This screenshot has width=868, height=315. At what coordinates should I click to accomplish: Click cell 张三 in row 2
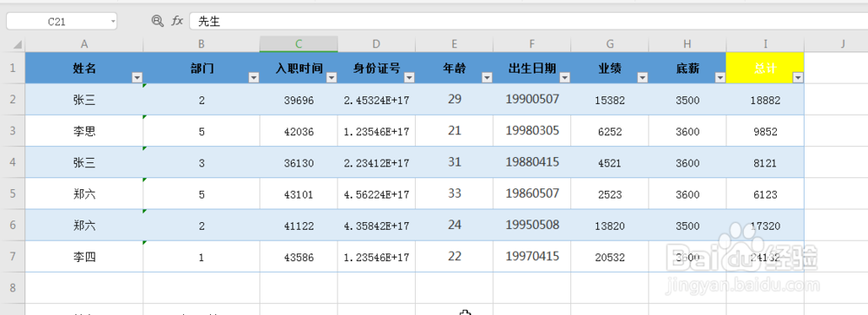pyautogui.click(x=84, y=100)
